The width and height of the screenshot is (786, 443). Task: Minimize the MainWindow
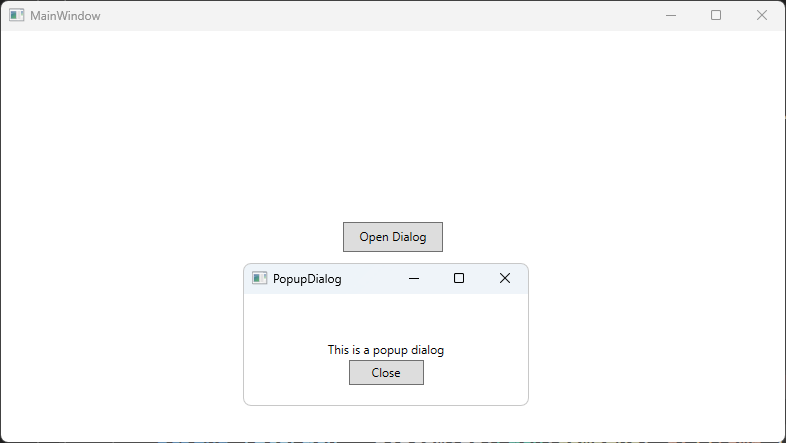tap(671, 15)
